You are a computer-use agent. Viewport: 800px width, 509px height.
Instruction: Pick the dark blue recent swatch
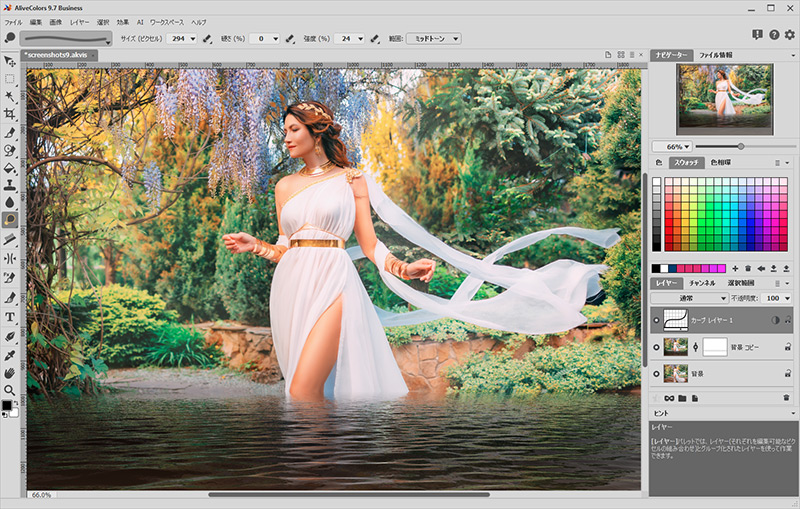tap(672, 268)
